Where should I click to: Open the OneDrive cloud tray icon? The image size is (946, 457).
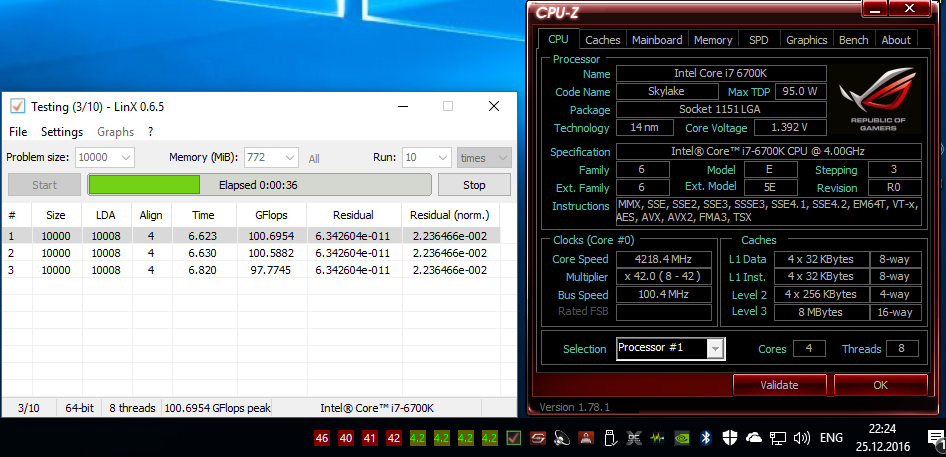754,438
